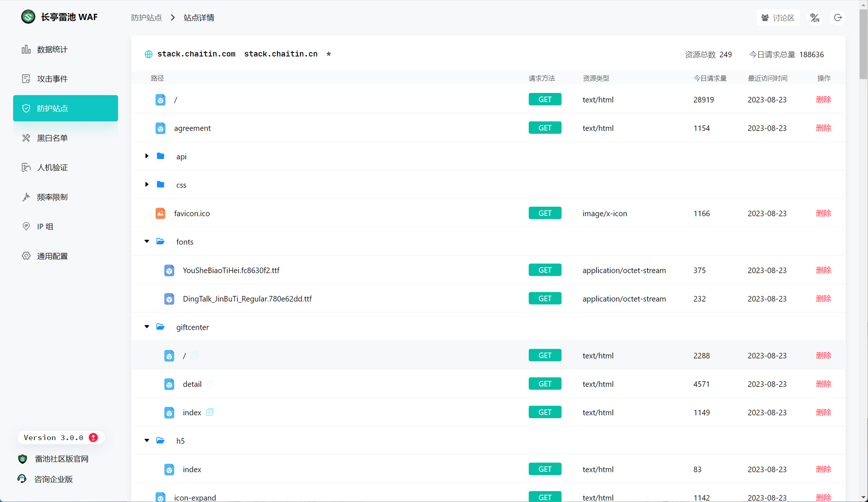
Task: Click the favicon.ico image file icon
Action: (160, 213)
